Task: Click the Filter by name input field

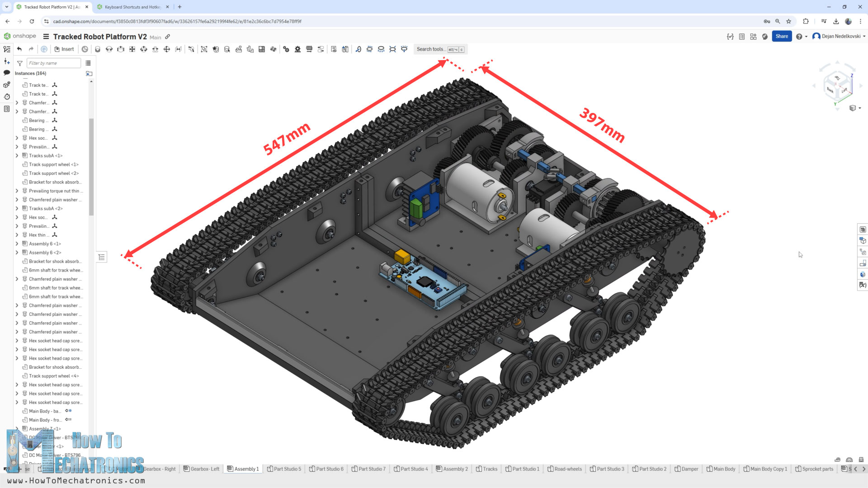Action: pyautogui.click(x=53, y=63)
